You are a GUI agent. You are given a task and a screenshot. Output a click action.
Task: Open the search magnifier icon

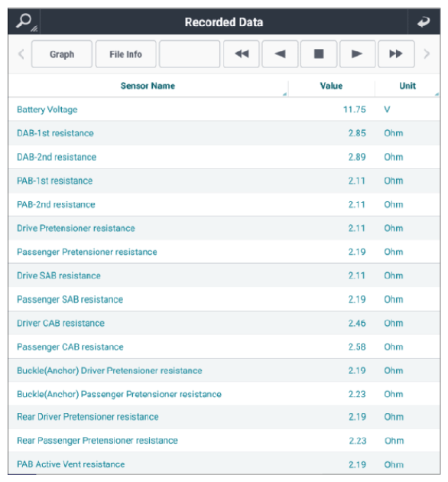point(24,21)
